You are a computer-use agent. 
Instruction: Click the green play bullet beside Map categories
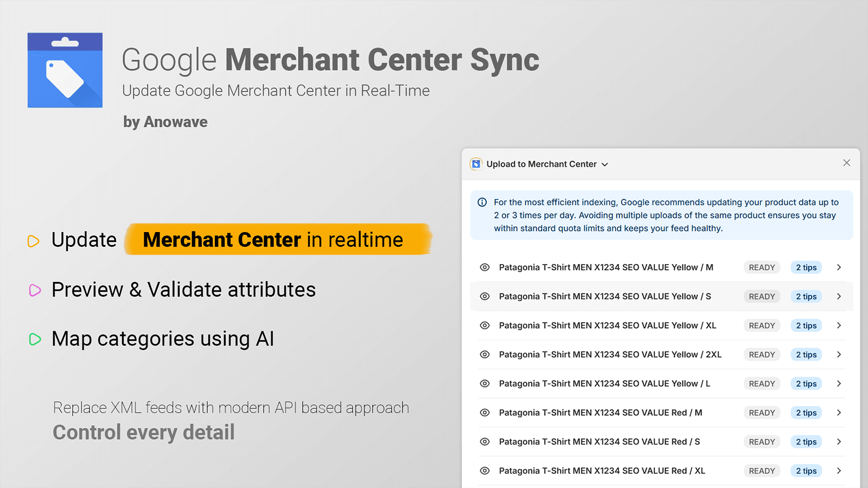point(35,339)
